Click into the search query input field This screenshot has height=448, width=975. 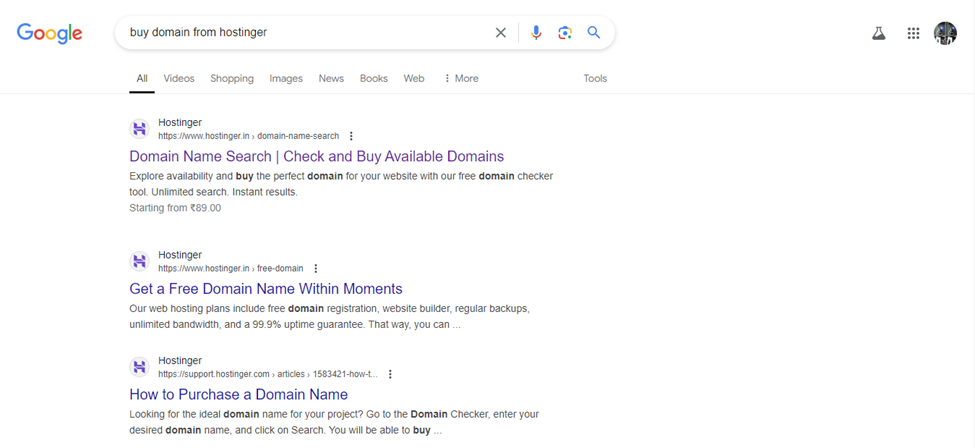[308, 32]
